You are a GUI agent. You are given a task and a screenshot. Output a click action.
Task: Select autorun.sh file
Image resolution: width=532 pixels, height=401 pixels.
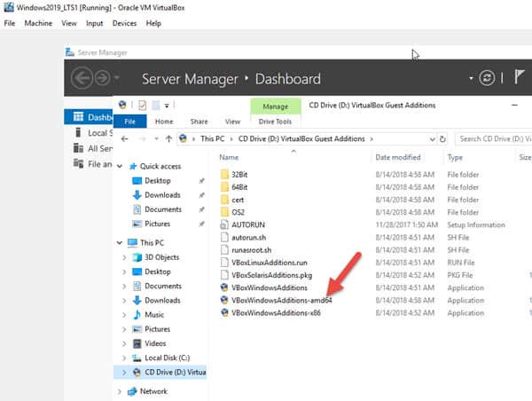(x=248, y=238)
